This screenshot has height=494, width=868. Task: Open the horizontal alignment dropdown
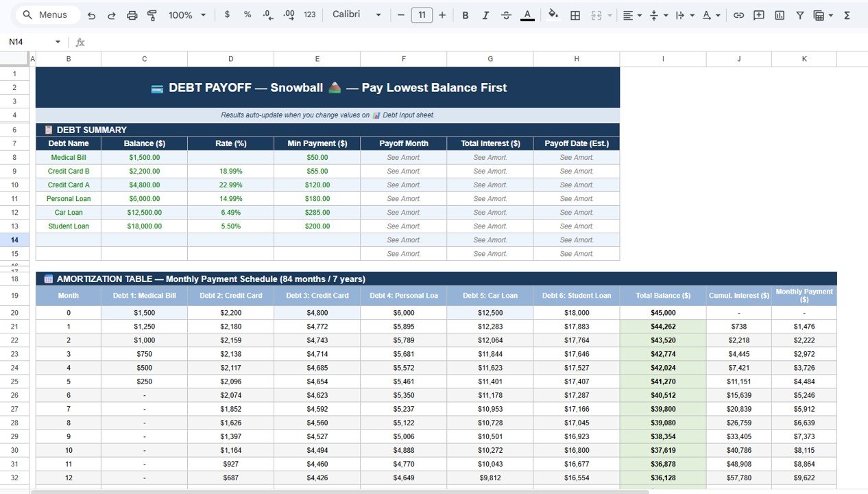(630, 14)
